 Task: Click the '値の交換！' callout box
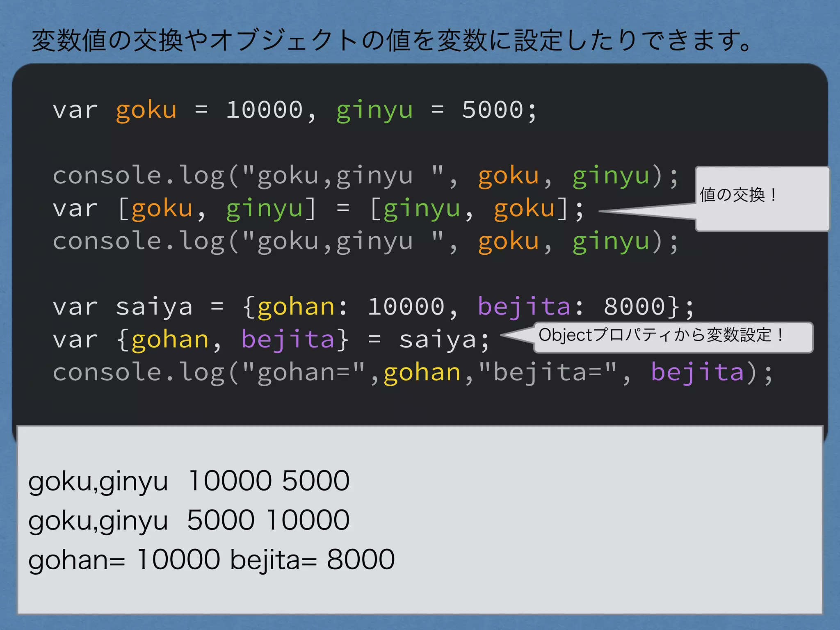pyautogui.click(x=762, y=199)
